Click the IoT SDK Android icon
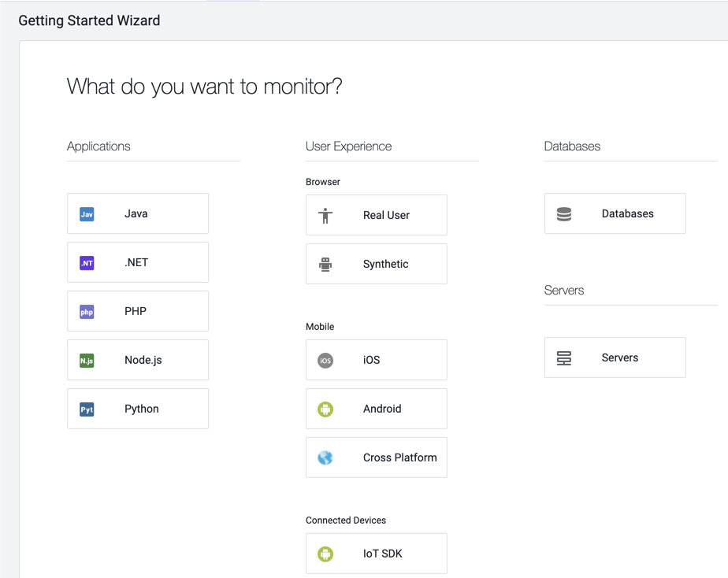Viewport: 728px width, 578px height. [325, 554]
